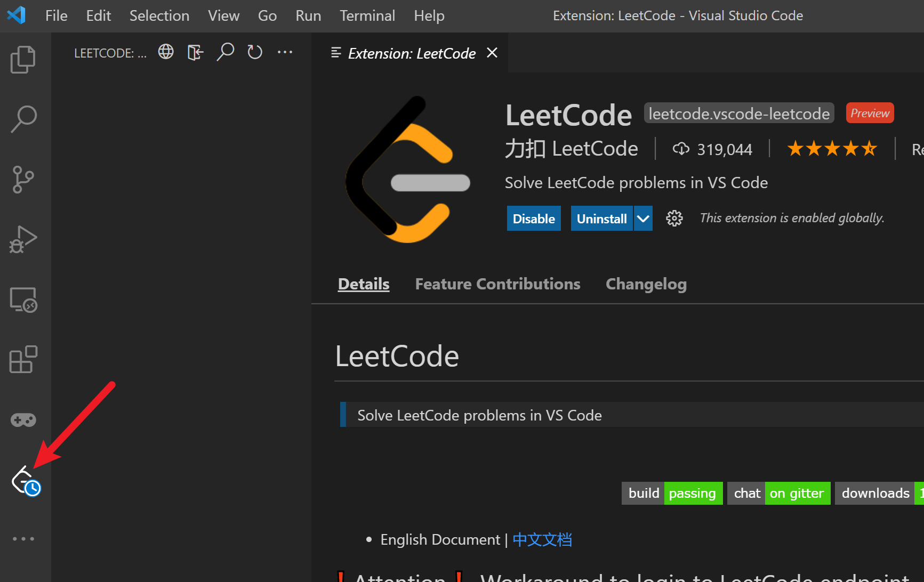Open the 中文文档 link

coord(542,539)
